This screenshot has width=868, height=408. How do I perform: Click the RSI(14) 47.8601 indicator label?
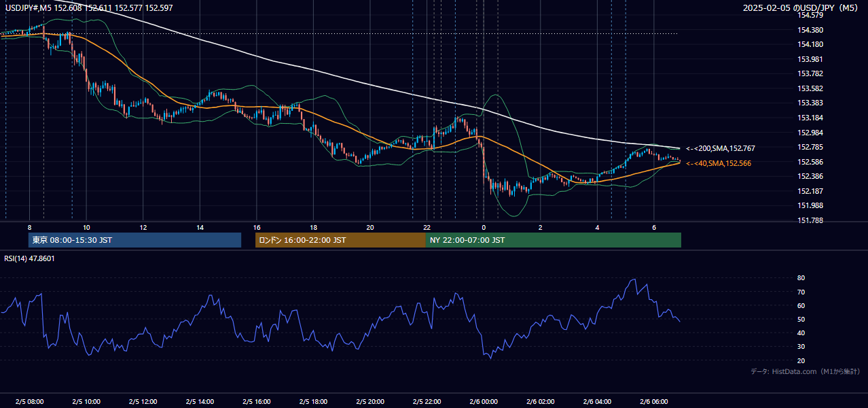pyautogui.click(x=30, y=258)
